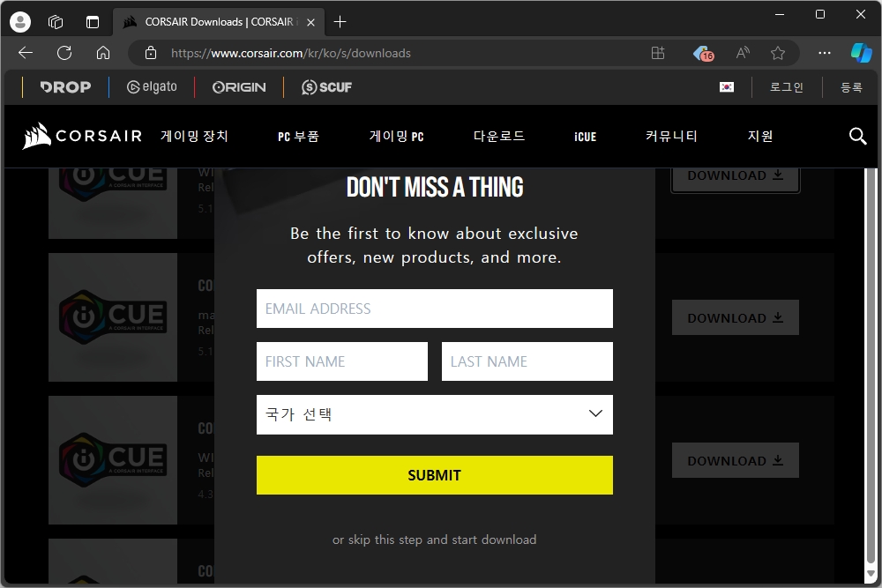
Task: Open shopping extension with 16 badge
Action: tap(704, 54)
